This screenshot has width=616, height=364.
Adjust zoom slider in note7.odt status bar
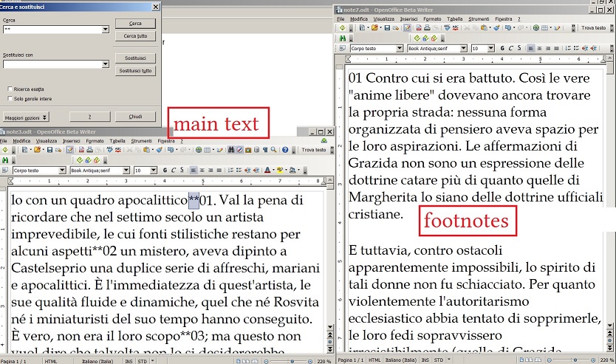click(575, 360)
